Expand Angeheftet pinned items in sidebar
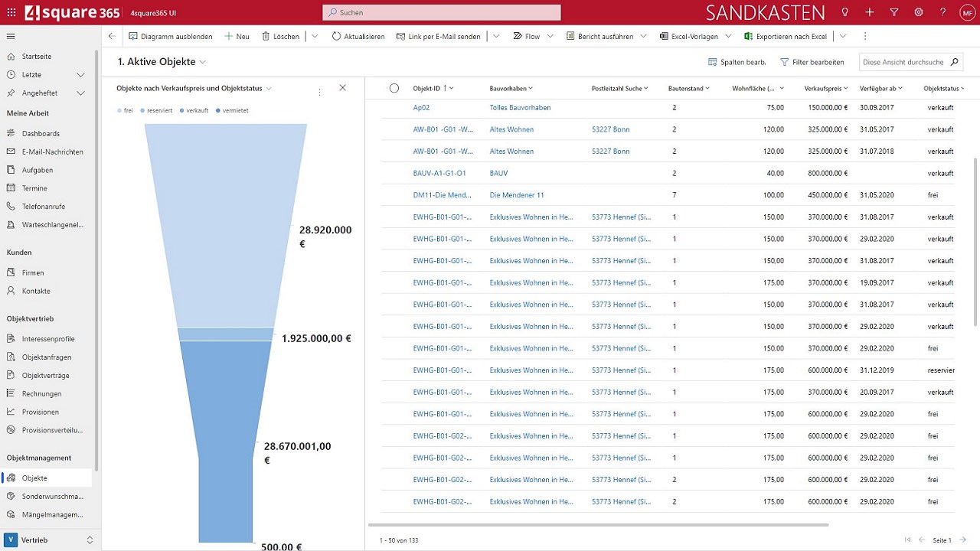This screenshot has height=551, width=980. [80, 93]
